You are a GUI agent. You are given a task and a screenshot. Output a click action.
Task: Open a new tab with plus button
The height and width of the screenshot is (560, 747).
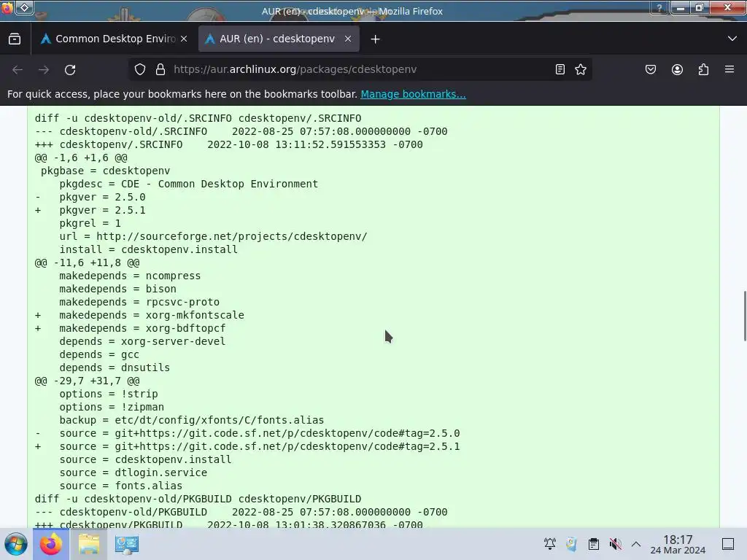376,39
